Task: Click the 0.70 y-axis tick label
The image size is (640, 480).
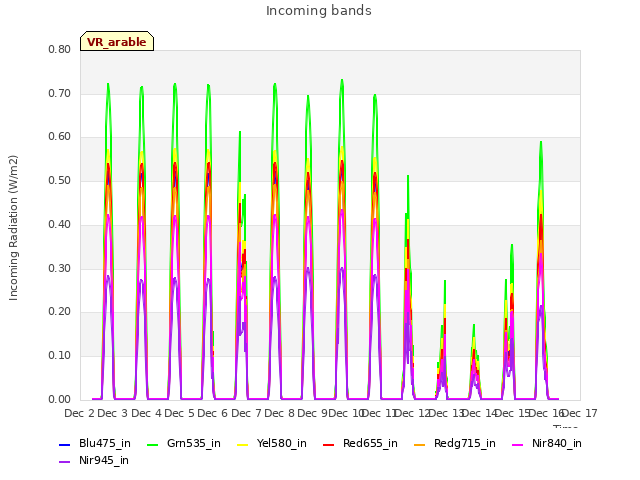Action: pyautogui.click(x=60, y=93)
